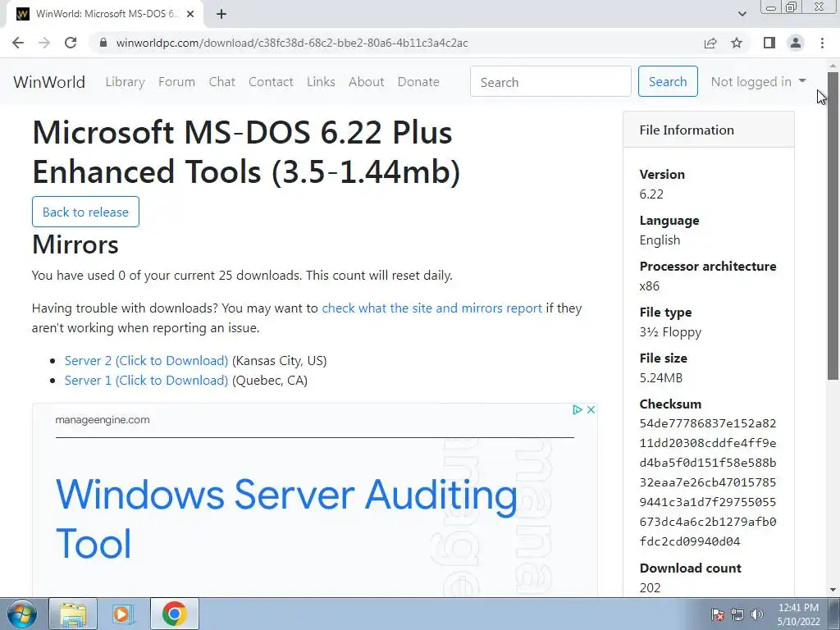Click the Back to release button
840x630 pixels.
pyautogui.click(x=85, y=212)
